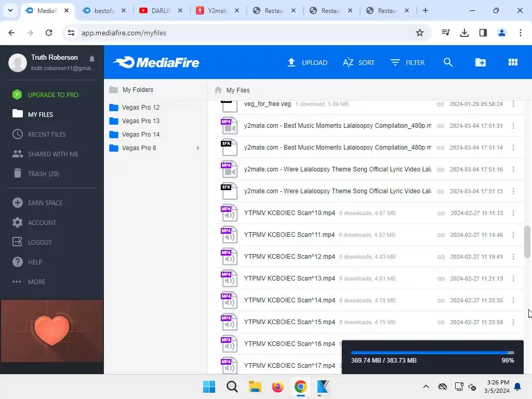The height and width of the screenshot is (399, 532).
Task: Open Vegas Pro app on taskbar
Action: pos(323,387)
